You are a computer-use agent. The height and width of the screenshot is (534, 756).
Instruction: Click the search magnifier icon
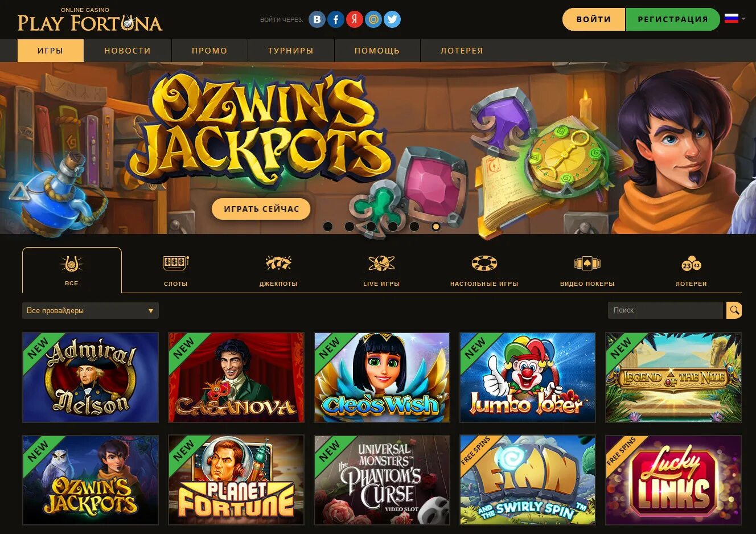coord(734,310)
